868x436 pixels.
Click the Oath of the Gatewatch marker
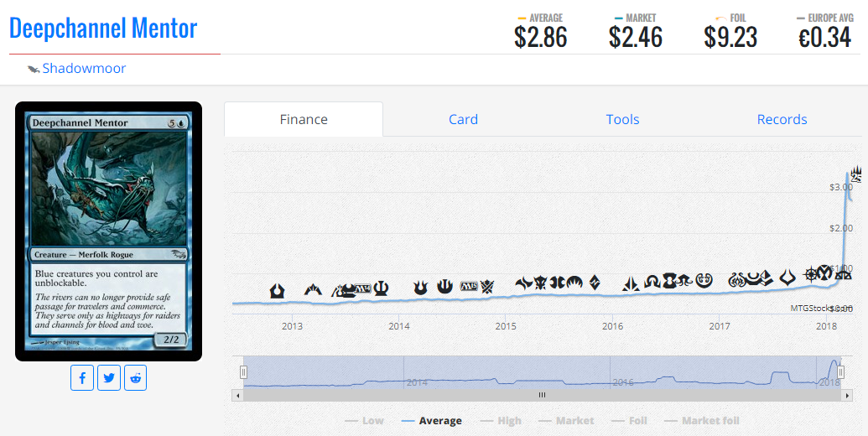[x=631, y=283]
